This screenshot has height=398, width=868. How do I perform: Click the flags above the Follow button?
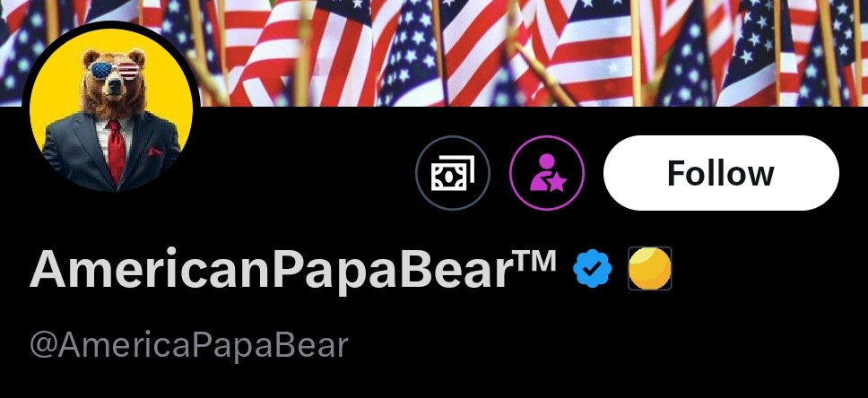721,53
